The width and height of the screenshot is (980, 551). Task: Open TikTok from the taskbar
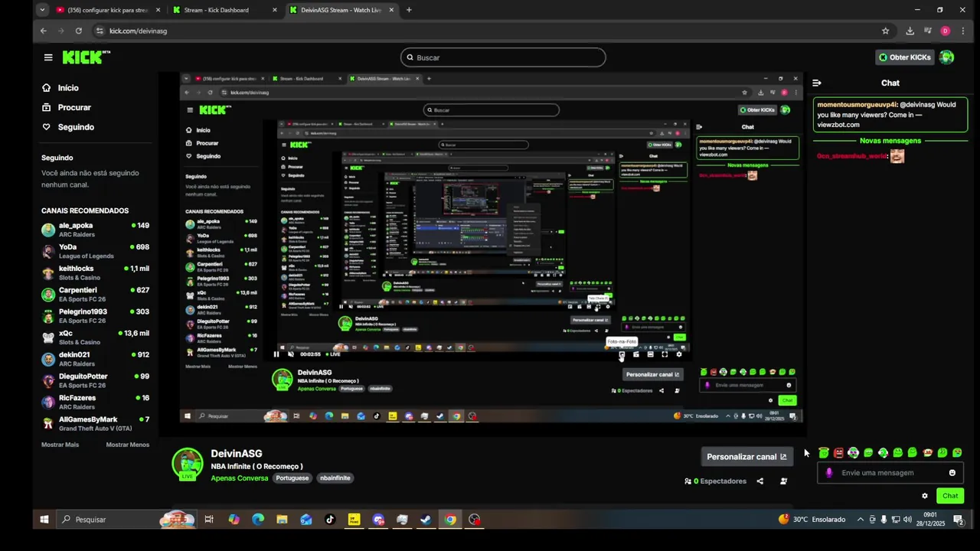(330, 520)
